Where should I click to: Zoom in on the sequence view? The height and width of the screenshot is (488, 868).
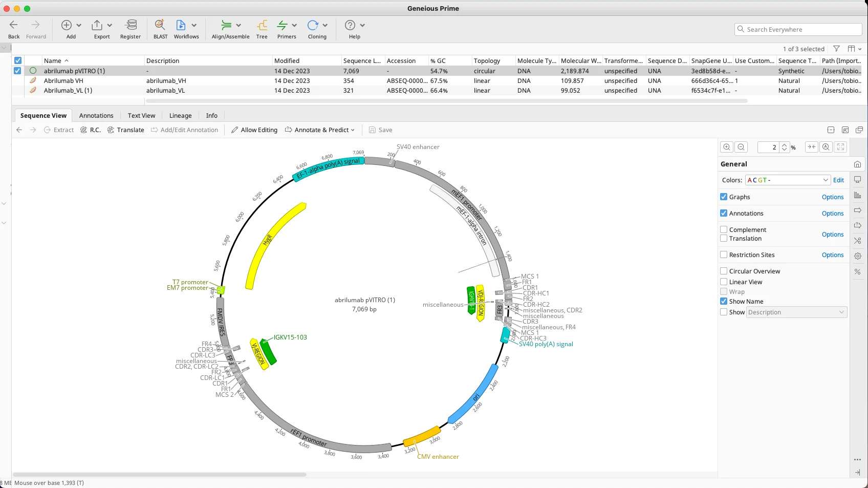coord(726,147)
